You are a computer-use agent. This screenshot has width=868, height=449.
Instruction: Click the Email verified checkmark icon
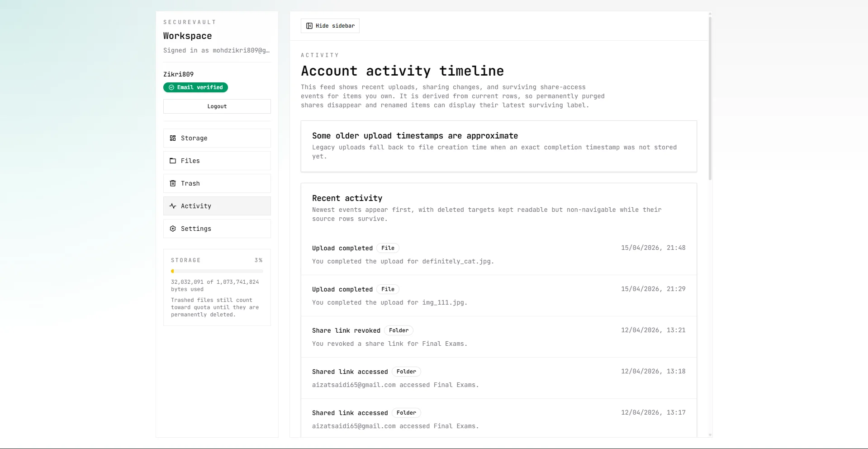[171, 87]
